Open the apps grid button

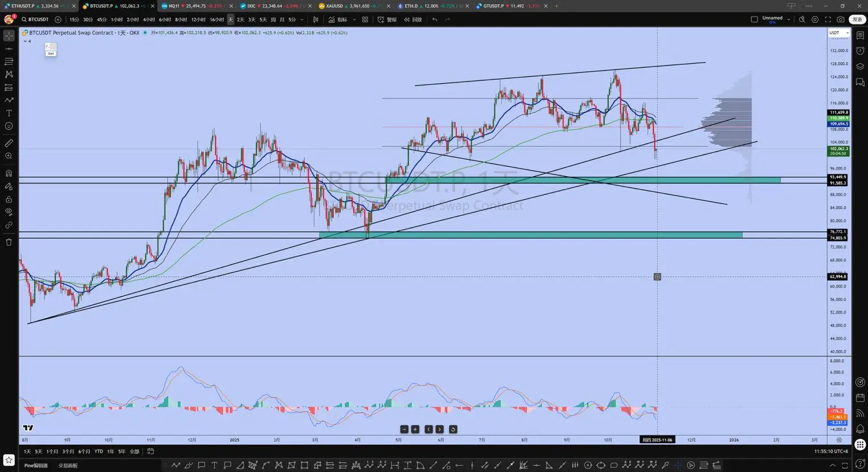pos(860,445)
